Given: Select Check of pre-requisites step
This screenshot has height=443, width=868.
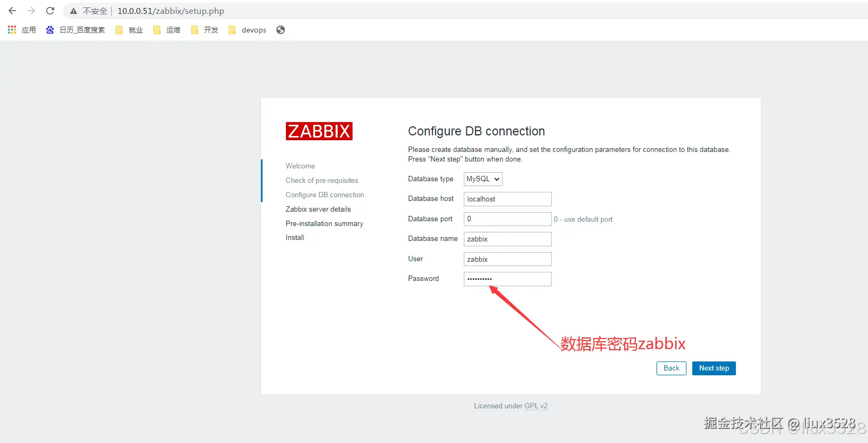Looking at the screenshot, I should click(x=322, y=181).
